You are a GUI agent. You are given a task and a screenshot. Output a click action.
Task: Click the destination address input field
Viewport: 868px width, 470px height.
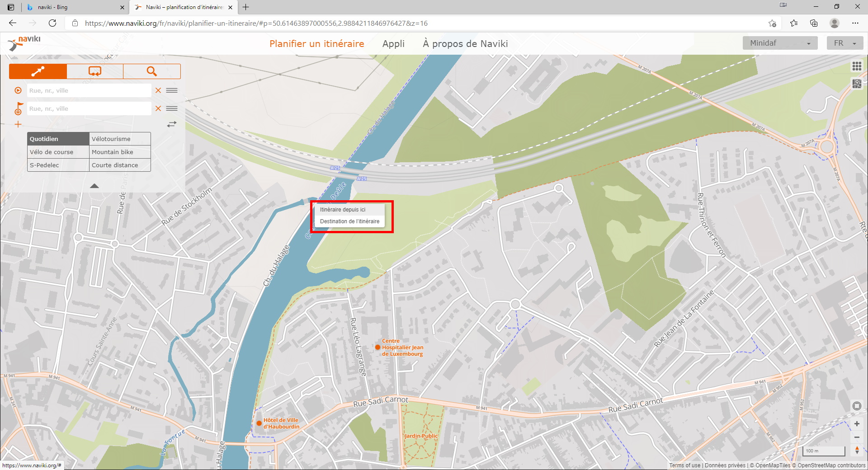[x=89, y=108]
